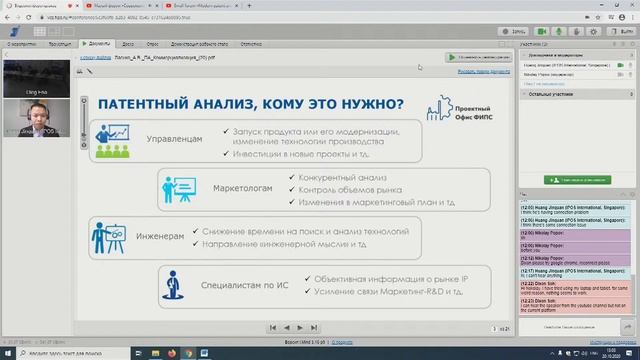Click the zoom slider bottom button

click(84, 145)
